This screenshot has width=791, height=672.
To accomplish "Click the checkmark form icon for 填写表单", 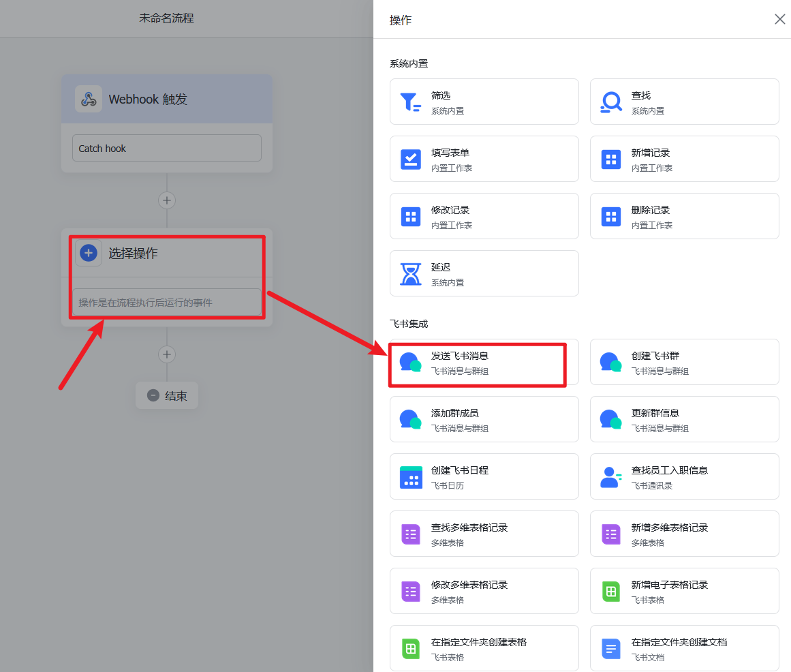I will (x=411, y=159).
